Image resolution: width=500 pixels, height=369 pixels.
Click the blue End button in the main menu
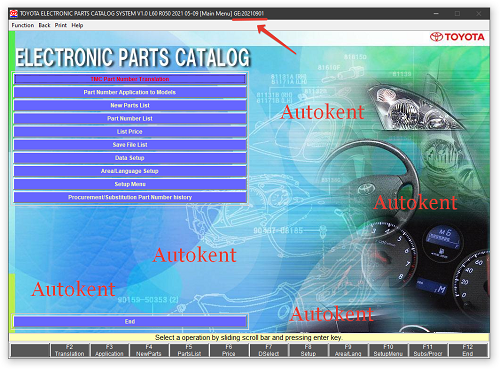click(130, 321)
